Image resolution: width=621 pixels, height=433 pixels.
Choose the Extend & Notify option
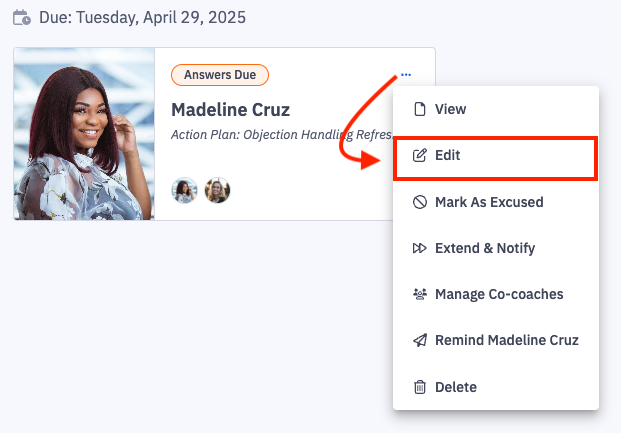point(485,248)
